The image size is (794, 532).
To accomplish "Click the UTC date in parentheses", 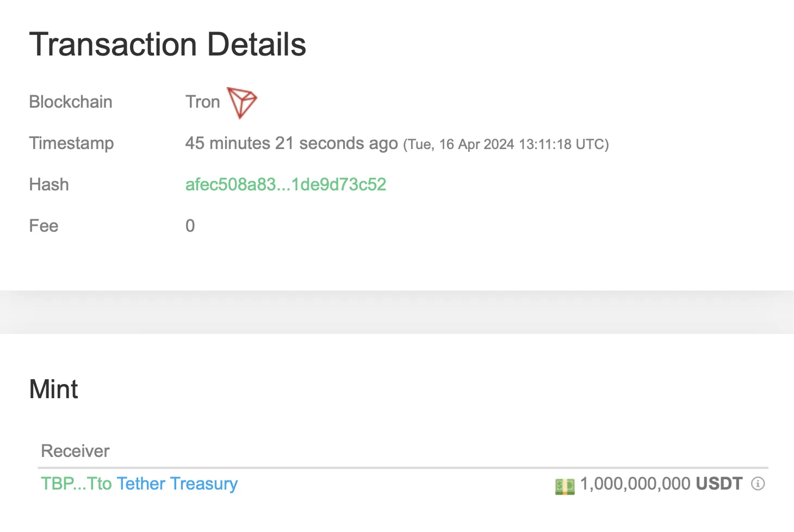I will point(506,144).
